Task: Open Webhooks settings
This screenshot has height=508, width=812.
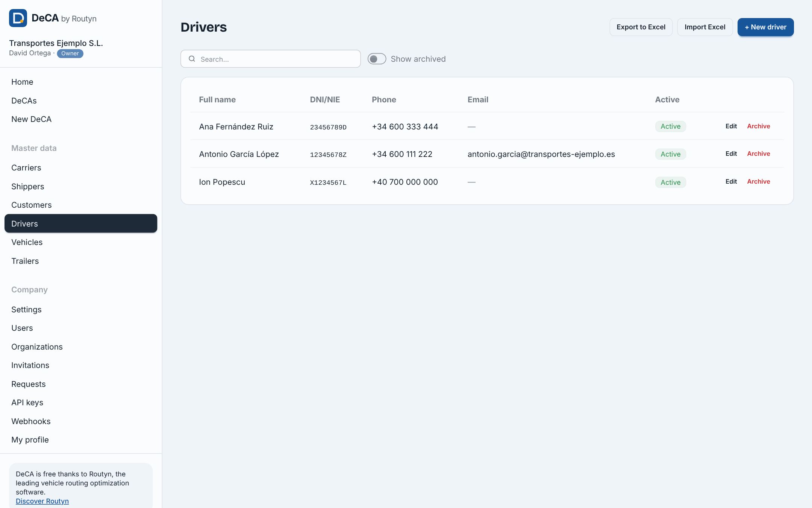Action: coord(81,421)
